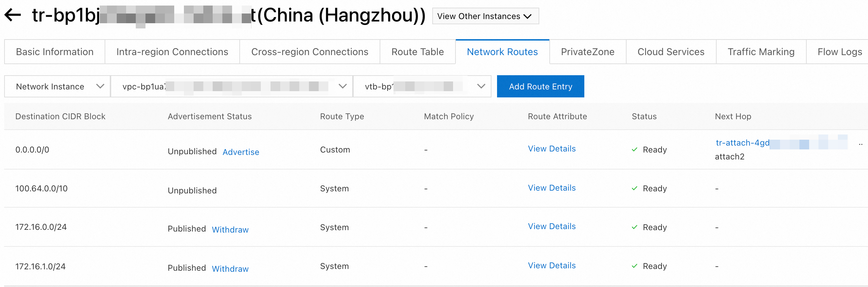Open the vtb-bp route table dropdown
868x287 pixels.
422,87
